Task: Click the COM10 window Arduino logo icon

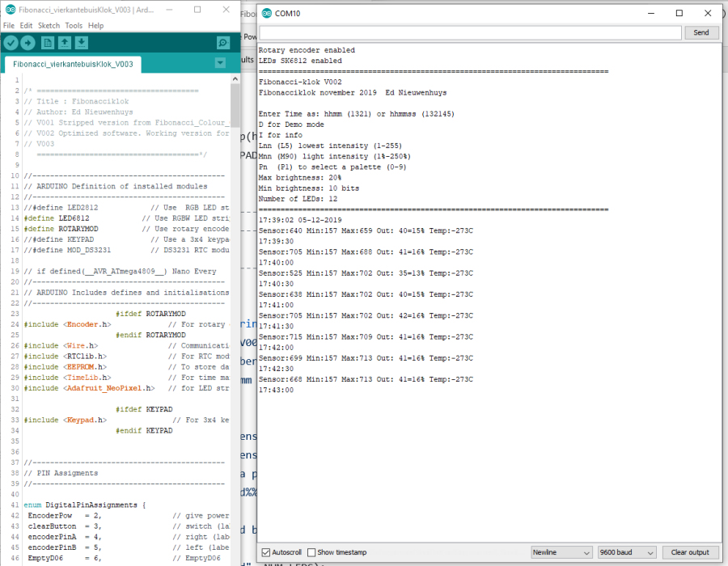Action: [x=266, y=14]
